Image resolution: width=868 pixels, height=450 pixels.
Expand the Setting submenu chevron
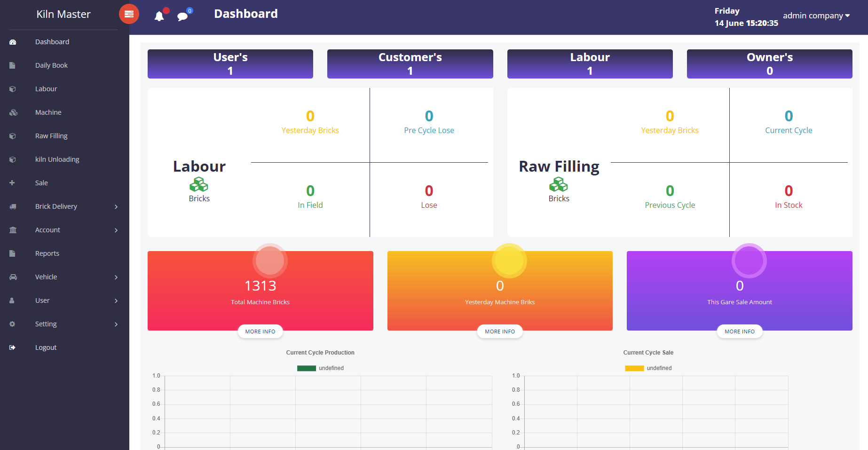click(116, 324)
